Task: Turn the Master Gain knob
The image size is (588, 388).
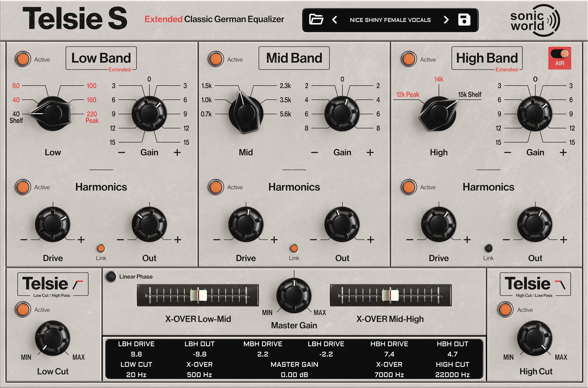Action: click(x=294, y=295)
